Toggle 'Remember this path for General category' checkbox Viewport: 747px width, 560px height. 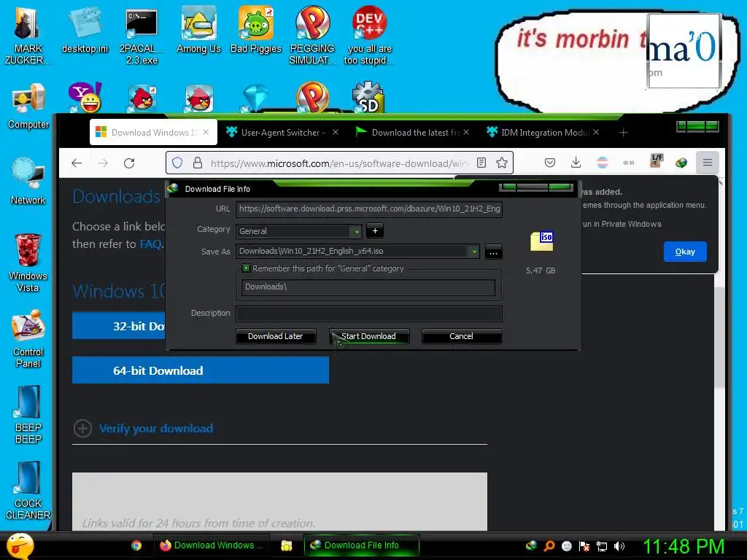point(246,268)
